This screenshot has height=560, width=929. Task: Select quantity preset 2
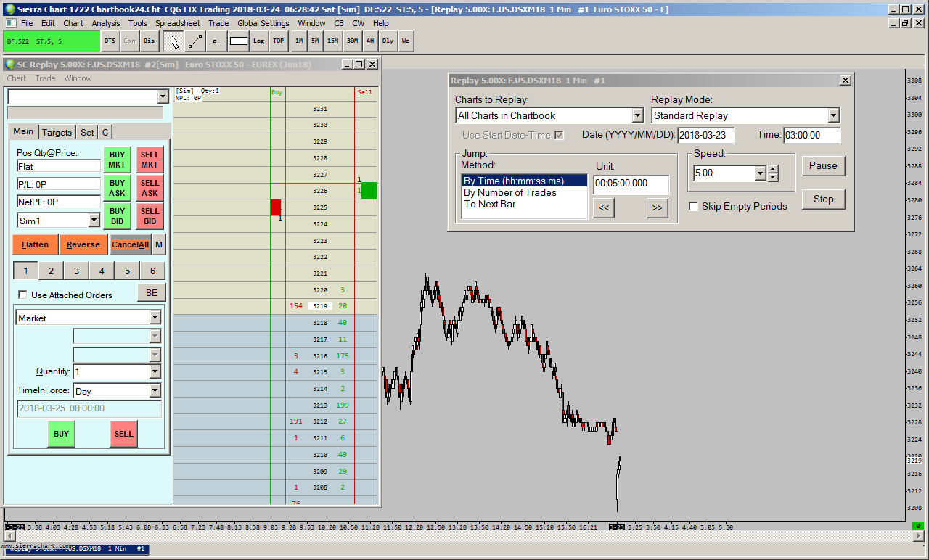(x=51, y=271)
